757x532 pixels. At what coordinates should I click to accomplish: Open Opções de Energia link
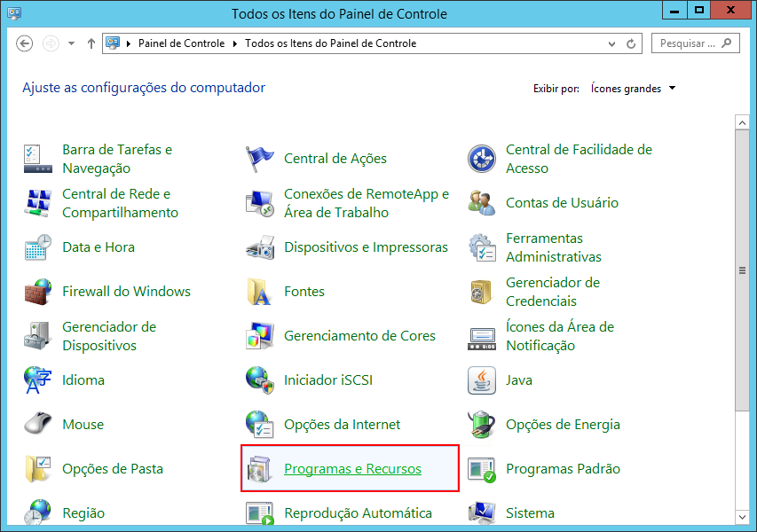[x=563, y=425]
